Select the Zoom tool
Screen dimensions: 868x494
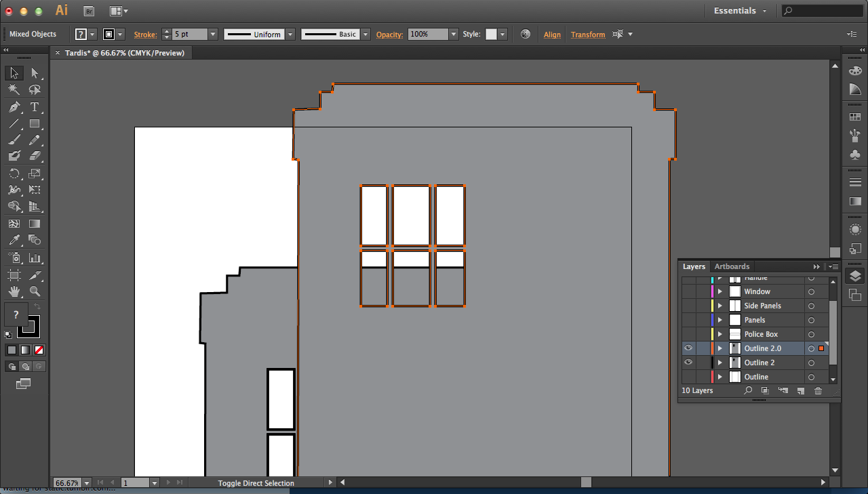[35, 291]
